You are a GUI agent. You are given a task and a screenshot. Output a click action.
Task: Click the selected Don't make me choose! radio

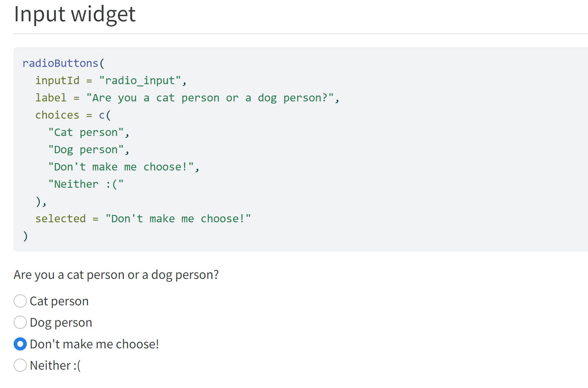pos(20,344)
